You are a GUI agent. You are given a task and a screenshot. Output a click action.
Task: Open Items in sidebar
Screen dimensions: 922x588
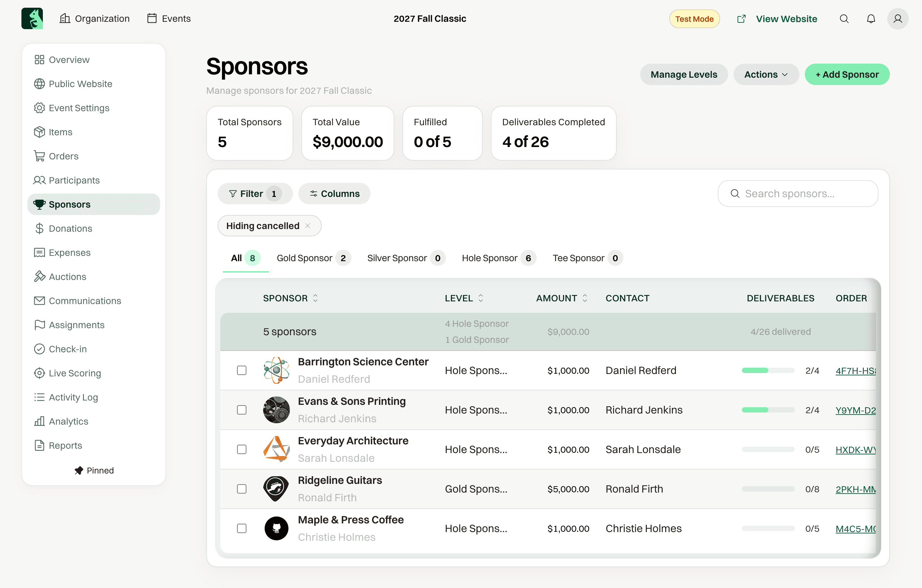tap(94, 132)
